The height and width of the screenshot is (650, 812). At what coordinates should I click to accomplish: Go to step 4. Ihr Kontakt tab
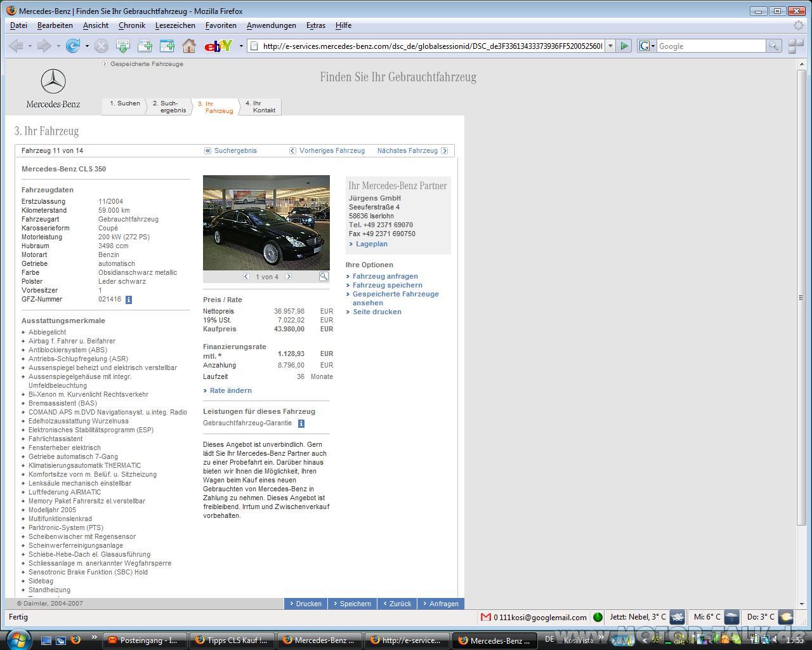(261, 107)
